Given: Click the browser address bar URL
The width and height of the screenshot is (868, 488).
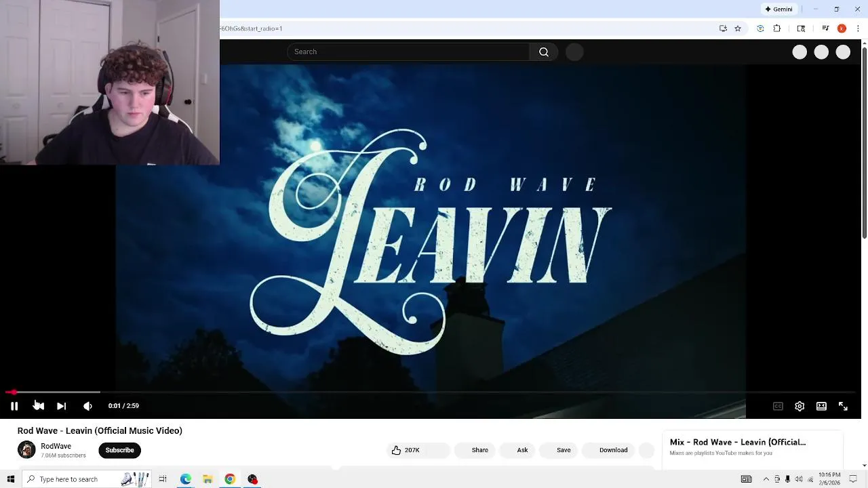Looking at the screenshot, I should coord(251,28).
